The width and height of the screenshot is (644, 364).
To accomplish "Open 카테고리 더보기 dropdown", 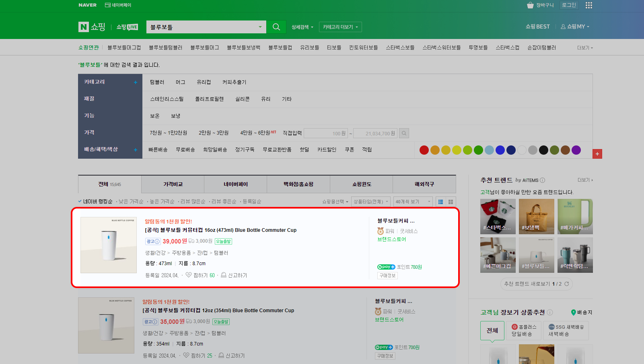I will (x=340, y=27).
